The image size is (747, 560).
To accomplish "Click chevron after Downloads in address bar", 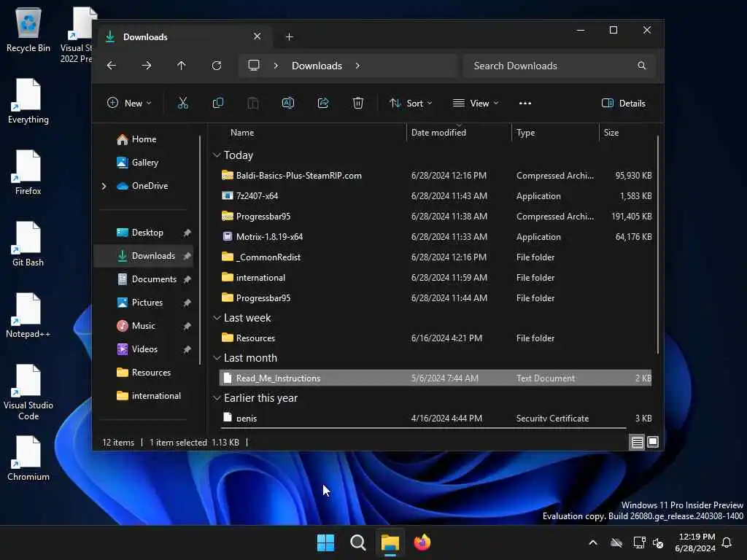I will (x=357, y=66).
